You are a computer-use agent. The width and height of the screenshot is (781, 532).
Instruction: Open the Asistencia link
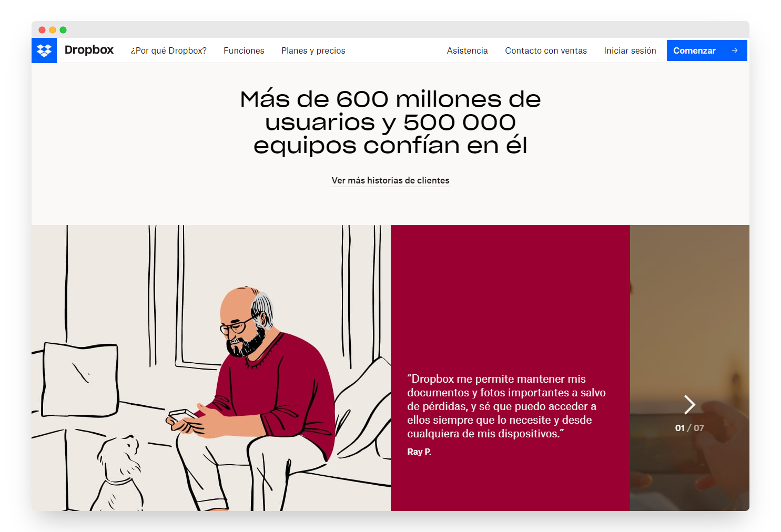tap(468, 50)
